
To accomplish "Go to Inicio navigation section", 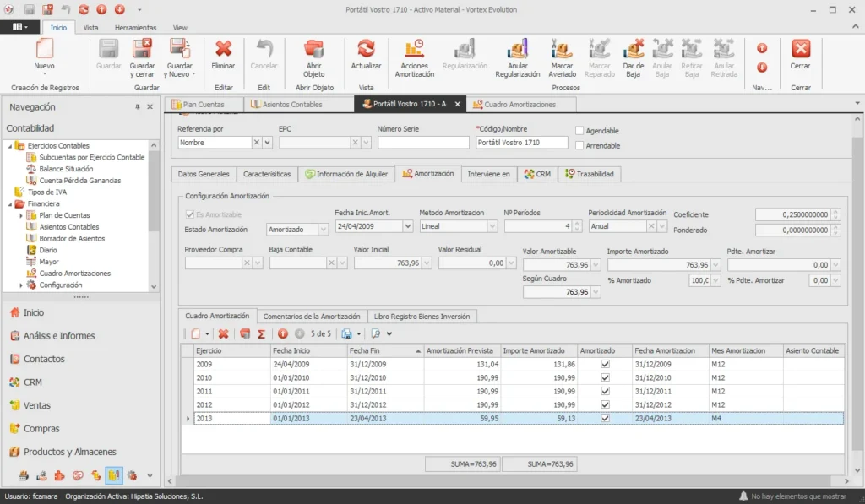I will coord(34,312).
